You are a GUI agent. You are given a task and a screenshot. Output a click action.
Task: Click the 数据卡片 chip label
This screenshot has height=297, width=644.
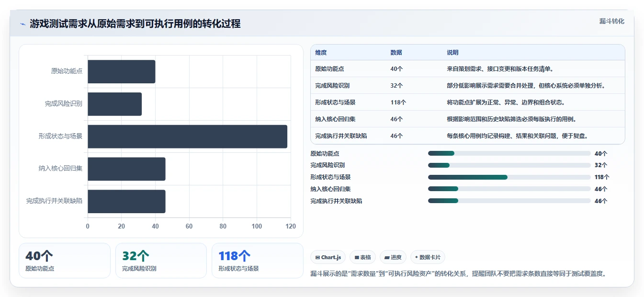[x=429, y=258]
